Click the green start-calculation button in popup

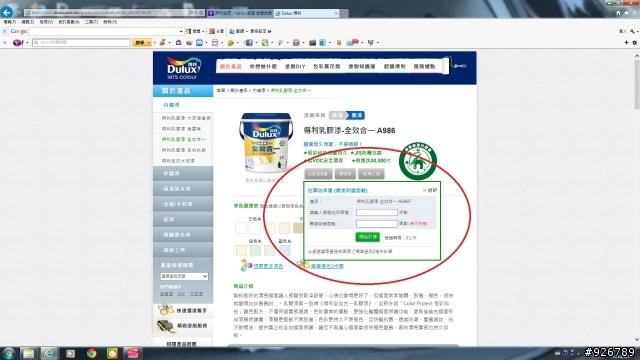[367, 237]
